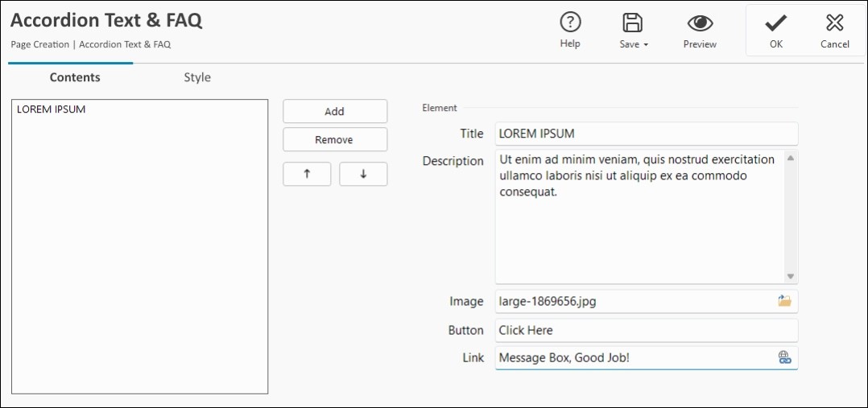The width and height of the screenshot is (868, 408).
Task: Open link chooser globe icon
Action: click(x=784, y=357)
